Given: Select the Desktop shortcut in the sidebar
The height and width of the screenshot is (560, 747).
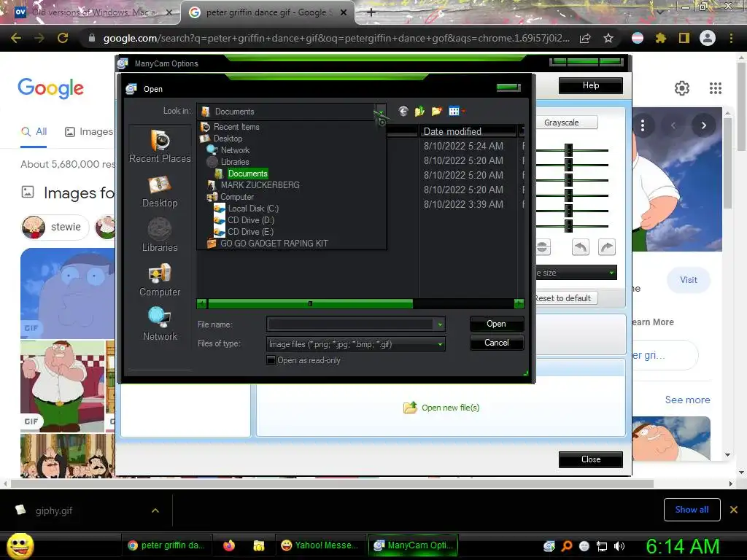Looking at the screenshot, I should [x=160, y=192].
